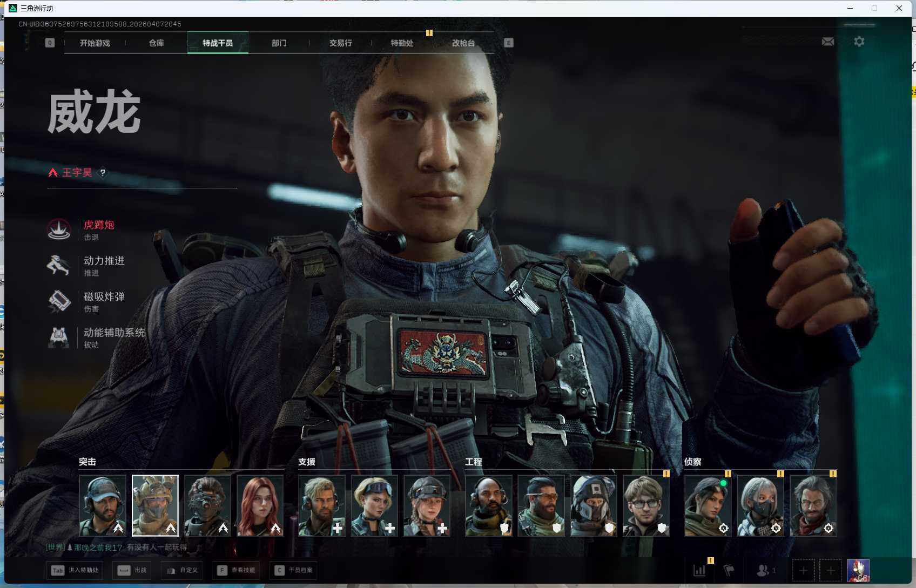
Task: Select the 特战干员 tab
Action: [218, 43]
